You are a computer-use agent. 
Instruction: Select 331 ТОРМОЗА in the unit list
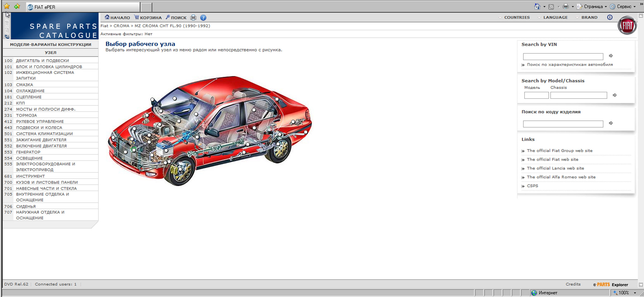[26, 115]
